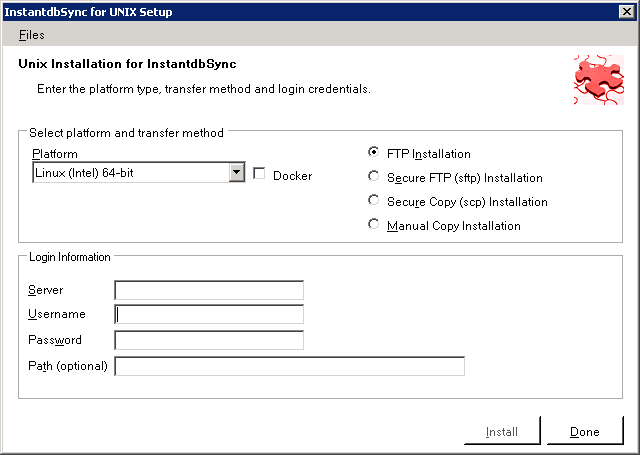This screenshot has width=640, height=455.
Task: Click the 'Linux (Intel) 64-bit' platform value
Action: (84, 173)
